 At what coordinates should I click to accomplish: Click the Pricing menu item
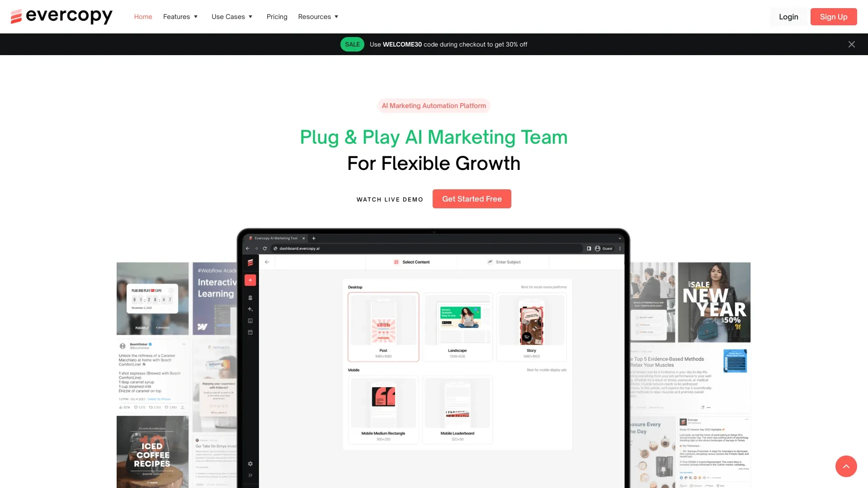point(277,16)
